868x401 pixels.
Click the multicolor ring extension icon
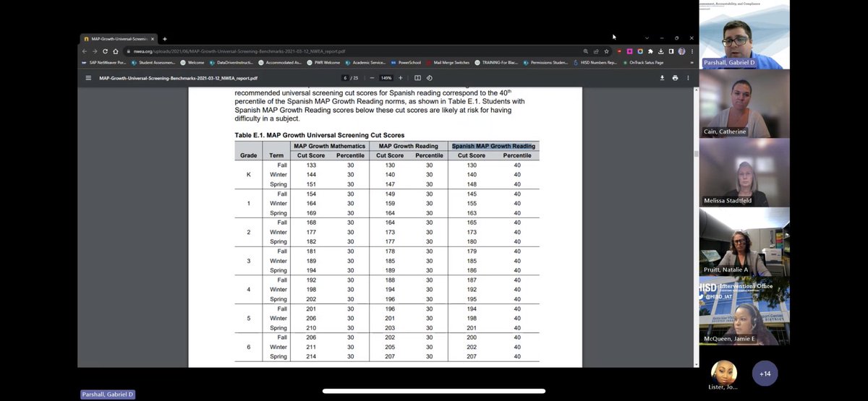(640, 51)
